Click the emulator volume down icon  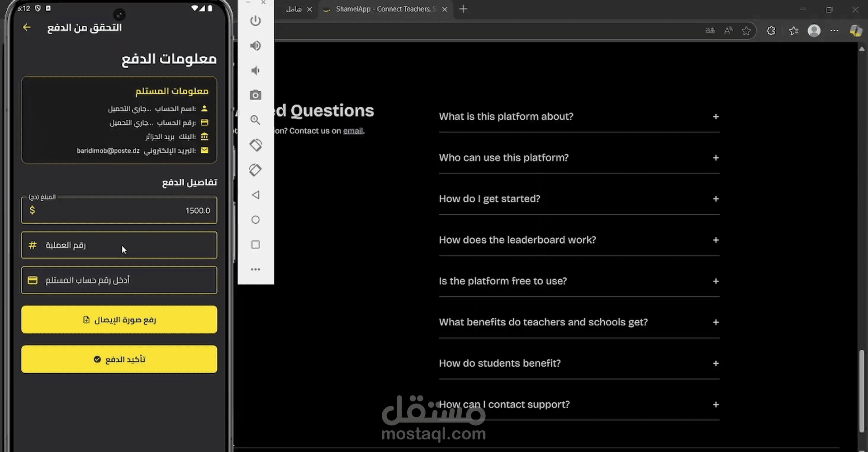[x=256, y=71]
